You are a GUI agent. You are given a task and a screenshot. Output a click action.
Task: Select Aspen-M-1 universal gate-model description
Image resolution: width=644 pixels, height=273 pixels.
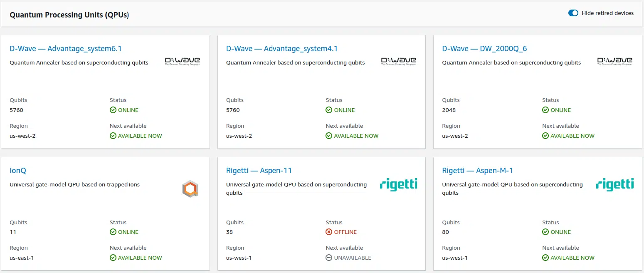click(x=513, y=189)
